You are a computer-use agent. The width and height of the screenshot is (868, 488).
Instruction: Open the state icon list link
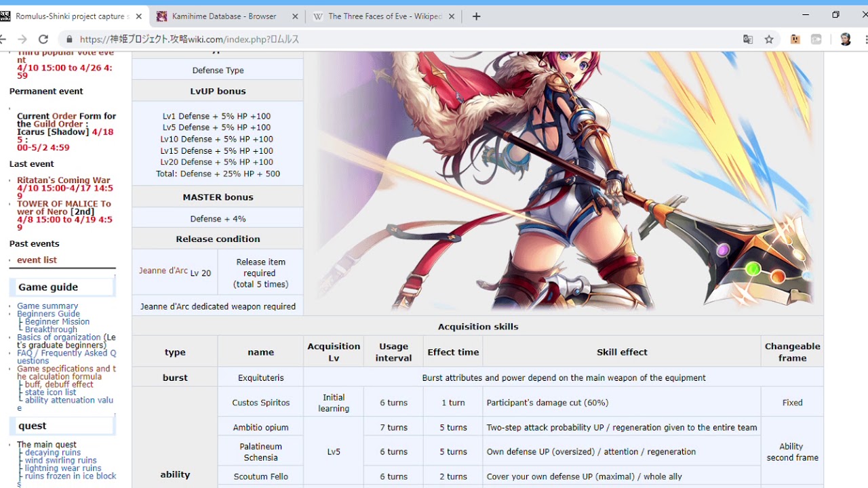click(50, 392)
